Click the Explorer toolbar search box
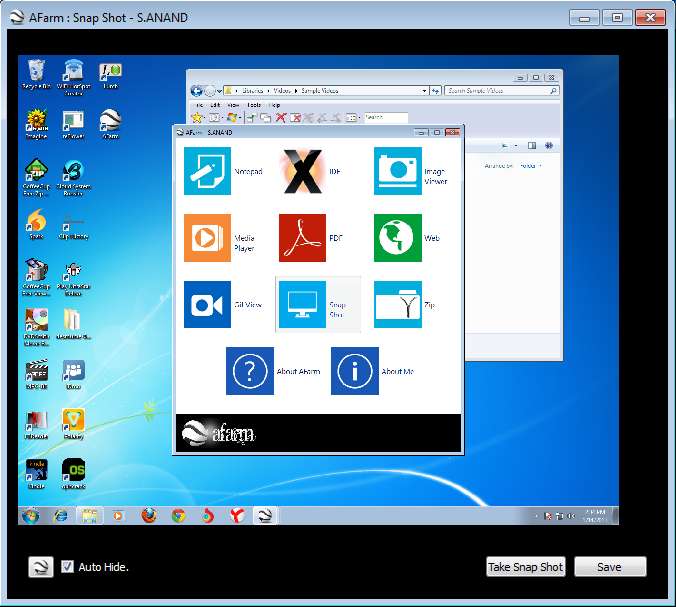 pos(386,117)
